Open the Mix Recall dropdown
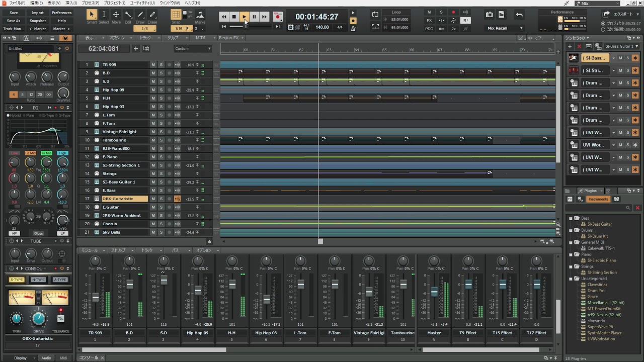644x362 pixels. (505, 28)
